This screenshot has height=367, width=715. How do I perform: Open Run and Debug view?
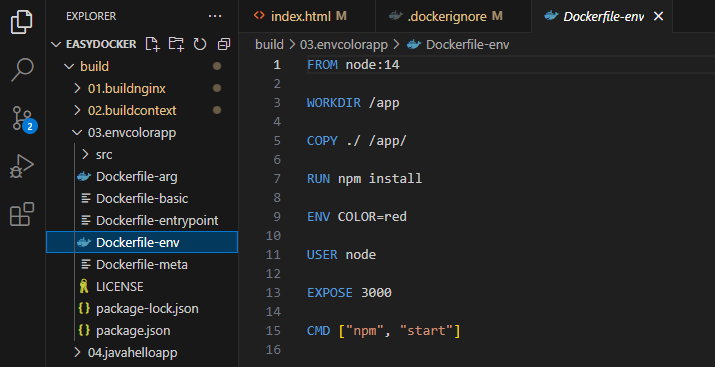coord(22,166)
